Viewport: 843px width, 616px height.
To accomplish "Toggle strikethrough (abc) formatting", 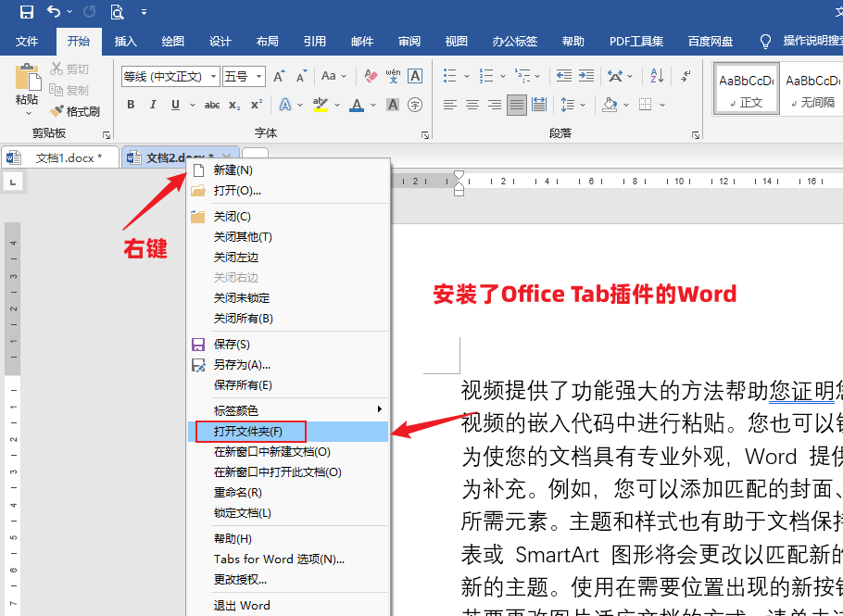I will [212, 105].
